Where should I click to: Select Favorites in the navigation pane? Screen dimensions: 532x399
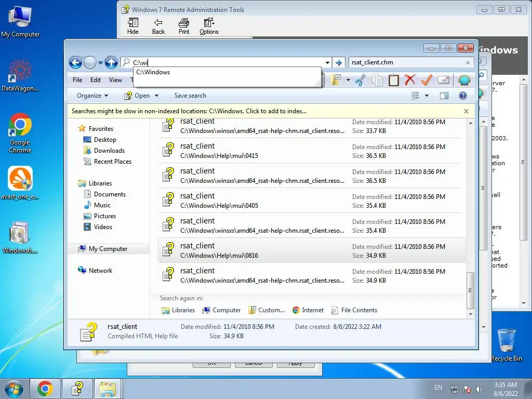click(x=101, y=129)
